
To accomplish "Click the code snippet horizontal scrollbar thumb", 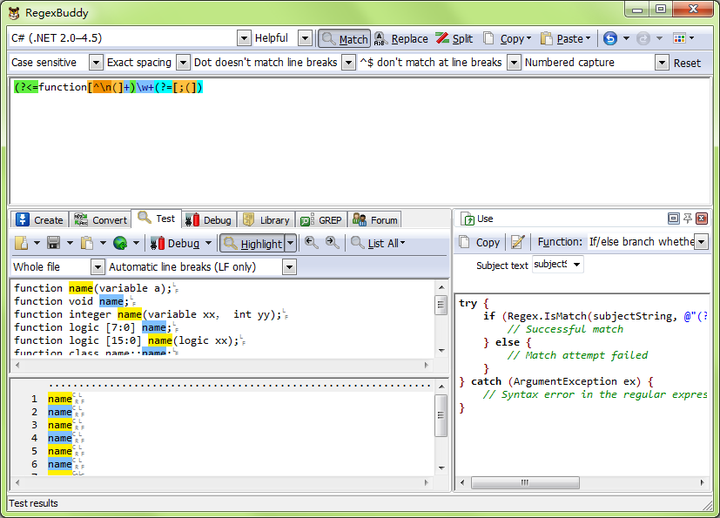I will point(525,483).
